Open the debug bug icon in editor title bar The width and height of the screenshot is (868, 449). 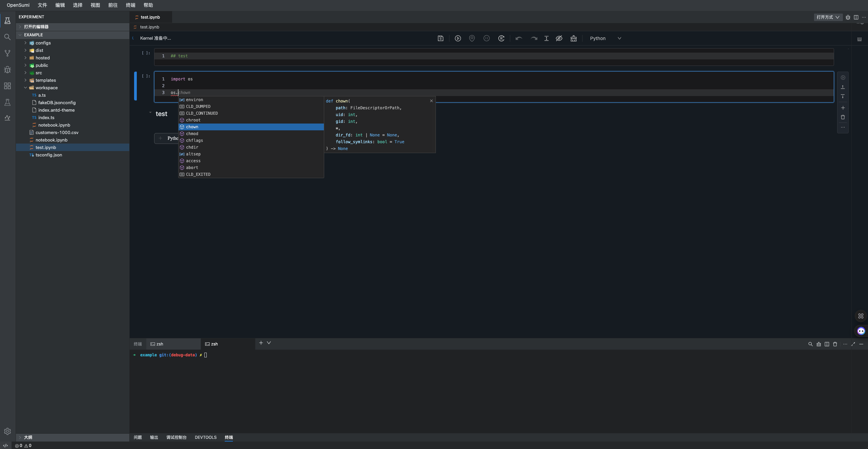pos(848,17)
